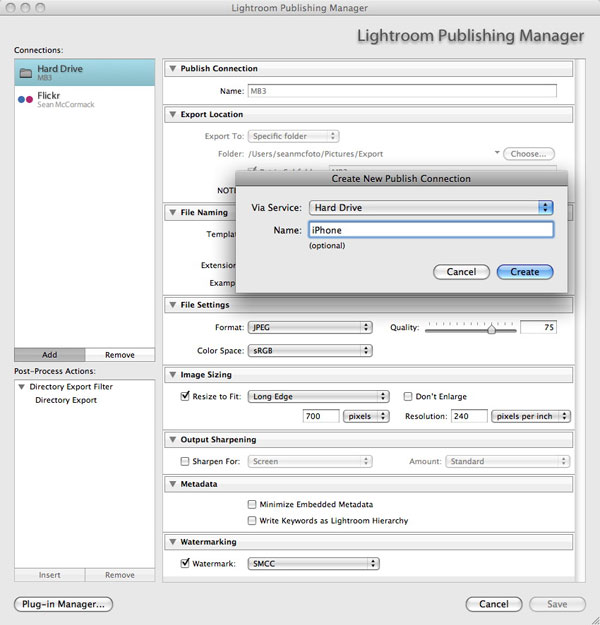This screenshot has height=625, width=600.
Task: Click the Choose folder button
Action: tap(529, 154)
